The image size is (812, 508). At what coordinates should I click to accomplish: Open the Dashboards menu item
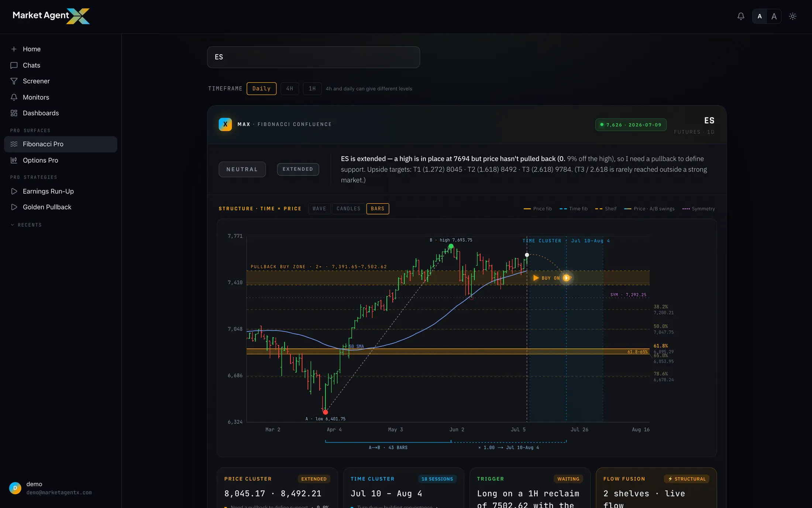point(61,113)
